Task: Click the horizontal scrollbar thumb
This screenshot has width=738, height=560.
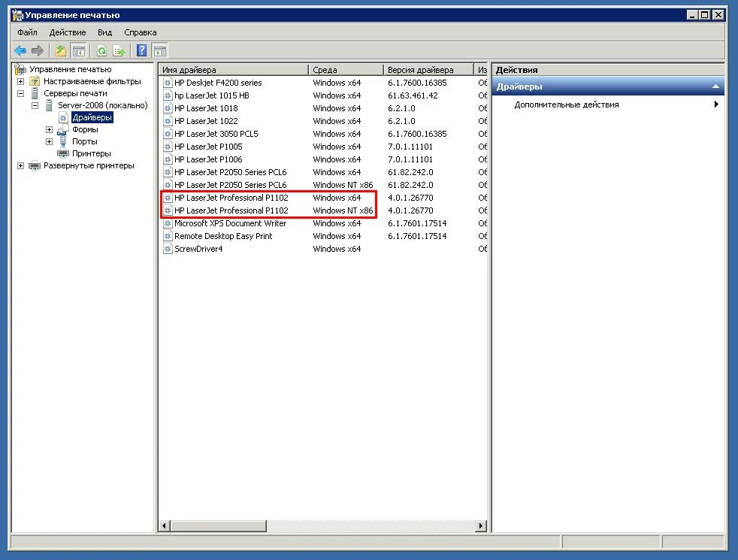Action: (218, 525)
